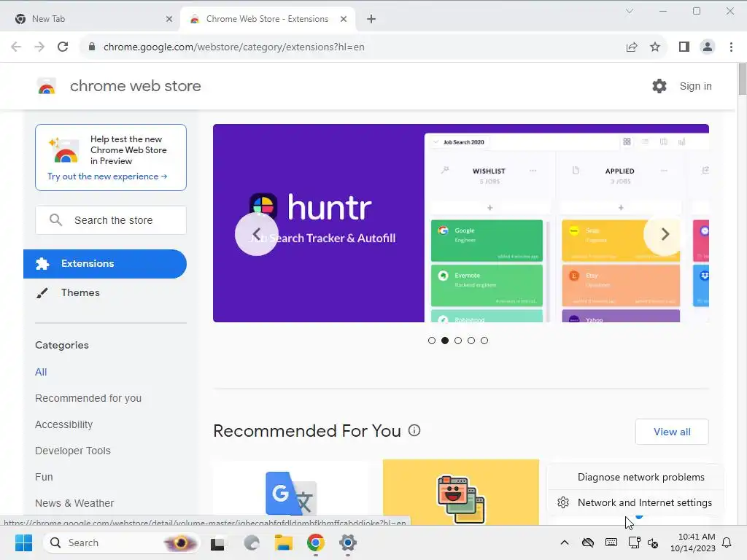The image size is (747, 560).
Task: Select first carousel dot
Action: (x=432, y=341)
